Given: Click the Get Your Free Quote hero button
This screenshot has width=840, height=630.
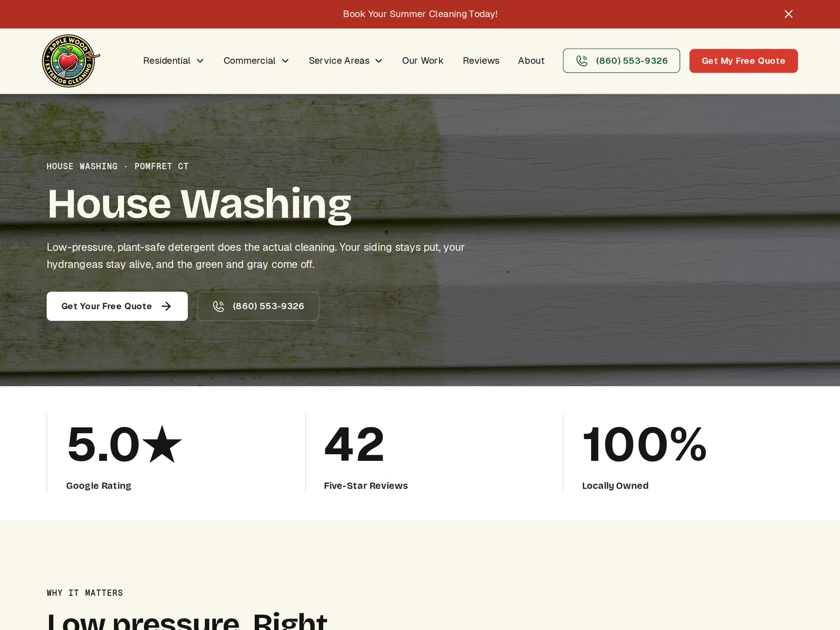Looking at the screenshot, I should (x=117, y=306).
